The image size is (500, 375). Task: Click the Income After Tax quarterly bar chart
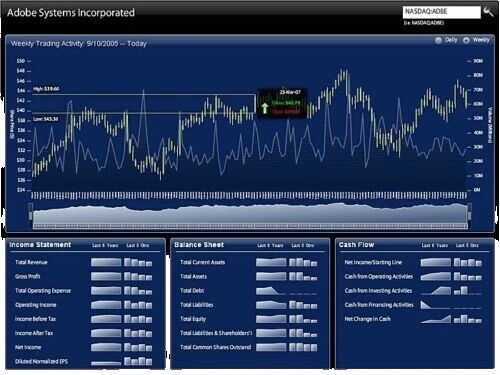[x=138, y=333]
